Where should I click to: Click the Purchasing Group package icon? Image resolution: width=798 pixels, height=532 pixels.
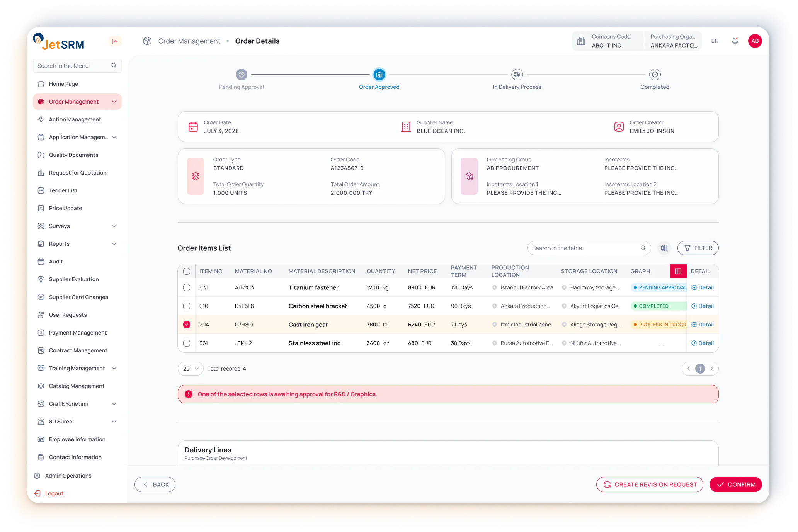469,176
